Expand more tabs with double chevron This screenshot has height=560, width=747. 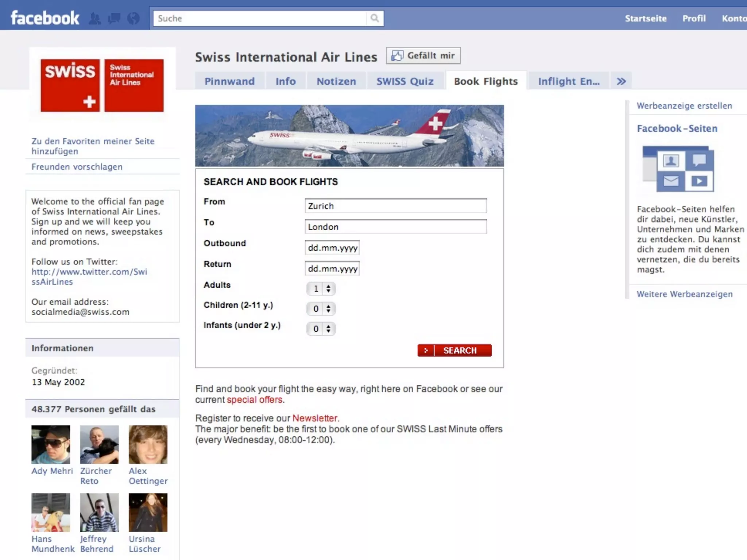(621, 81)
